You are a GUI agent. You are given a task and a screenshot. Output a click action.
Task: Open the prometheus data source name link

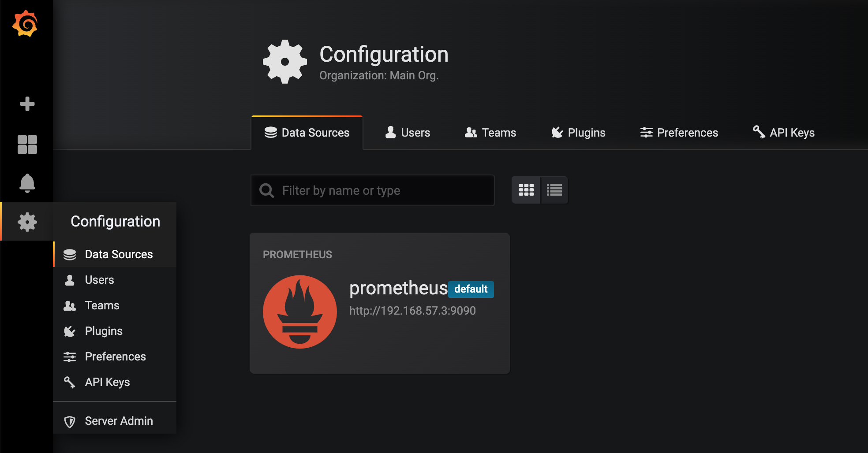[x=398, y=288]
